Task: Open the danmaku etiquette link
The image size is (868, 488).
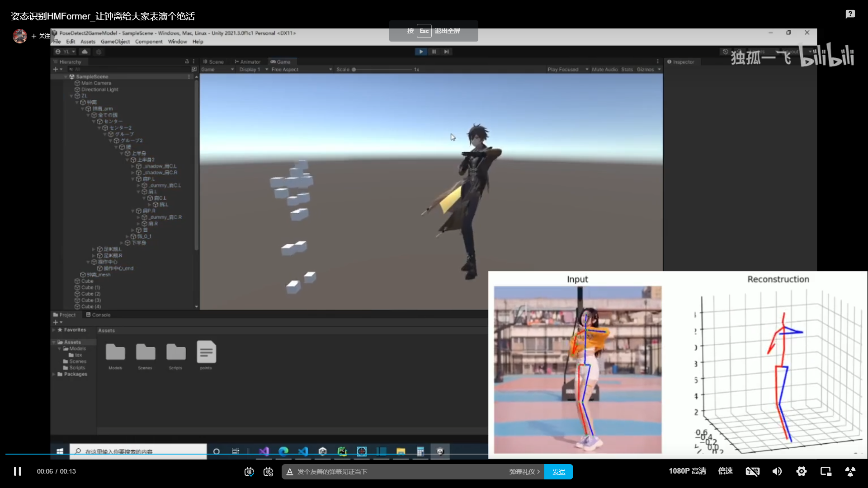Action: click(524, 472)
